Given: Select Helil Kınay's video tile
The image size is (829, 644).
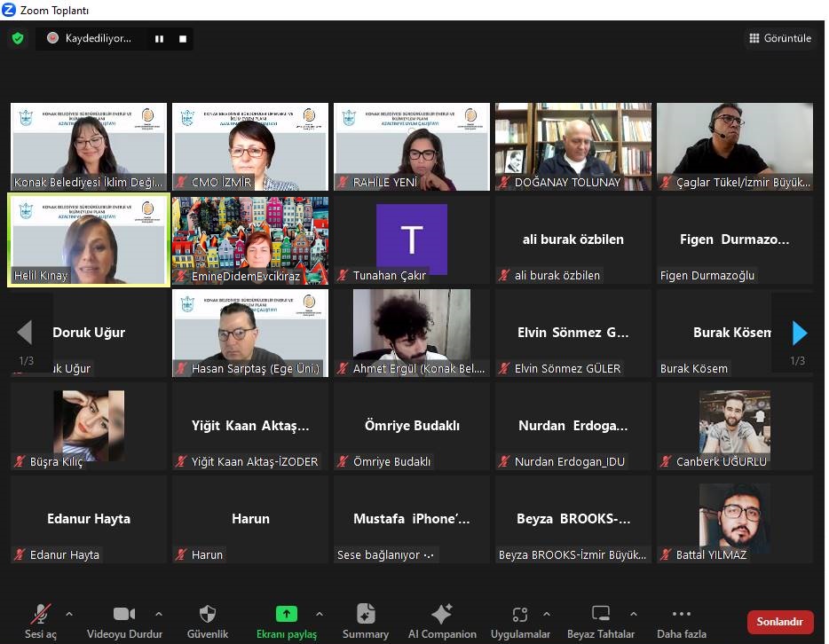Looking at the screenshot, I should 89,240.
